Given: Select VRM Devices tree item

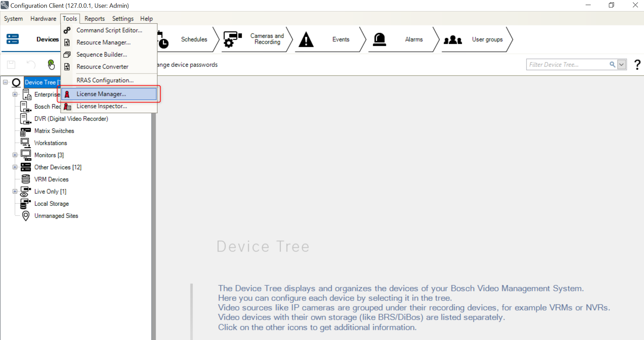Looking at the screenshot, I should [51, 179].
